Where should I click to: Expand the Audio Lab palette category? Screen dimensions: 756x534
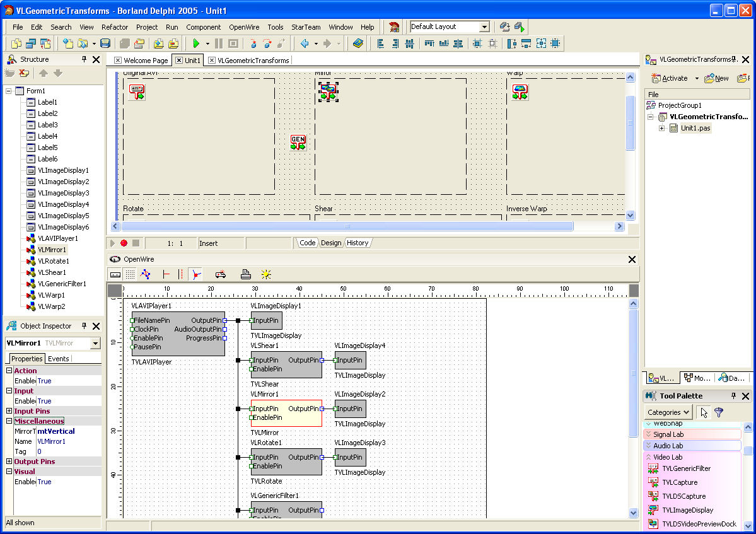tap(648, 446)
